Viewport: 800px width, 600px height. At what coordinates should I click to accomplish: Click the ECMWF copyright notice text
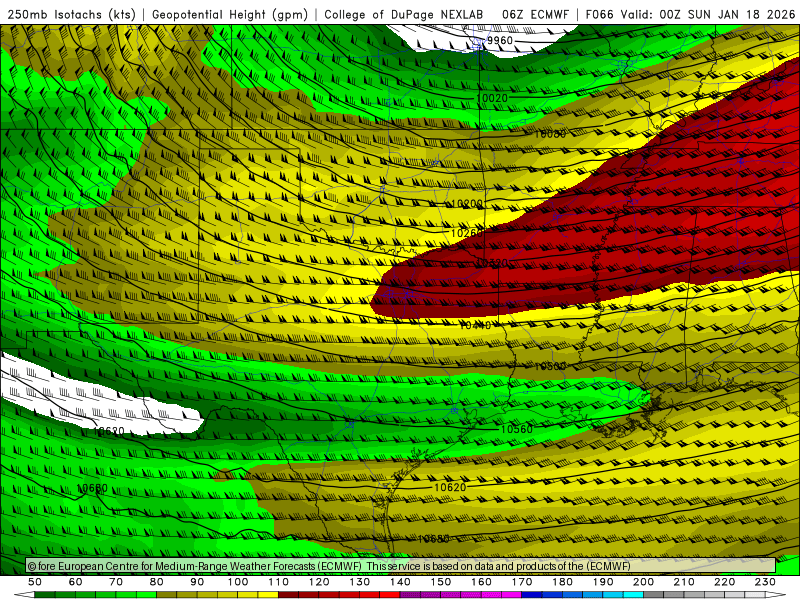pyautogui.click(x=329, y=566)
